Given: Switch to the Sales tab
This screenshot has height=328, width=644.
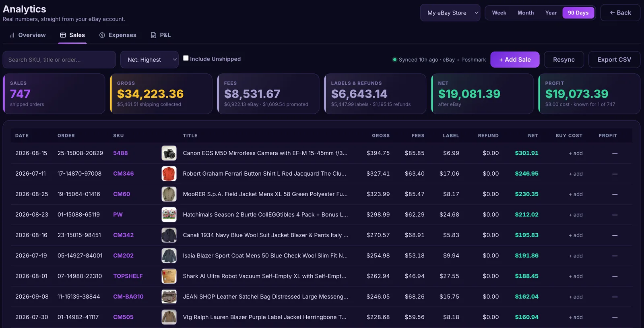Looking at the screenshot, I should [x=72, y=35].
